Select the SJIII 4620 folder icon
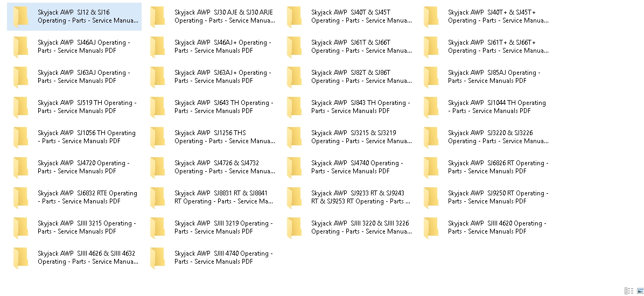Viewport: 644px width, 296px height. coord(431,228)
